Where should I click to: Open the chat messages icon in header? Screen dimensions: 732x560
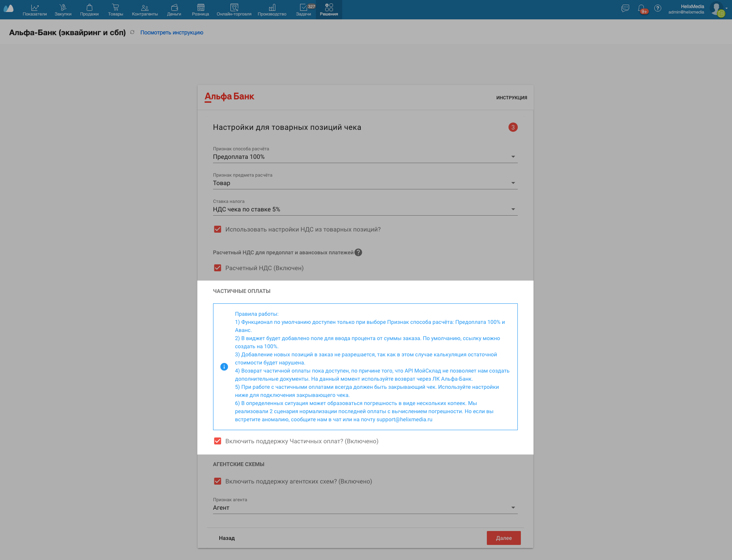(x=625, y=9)
